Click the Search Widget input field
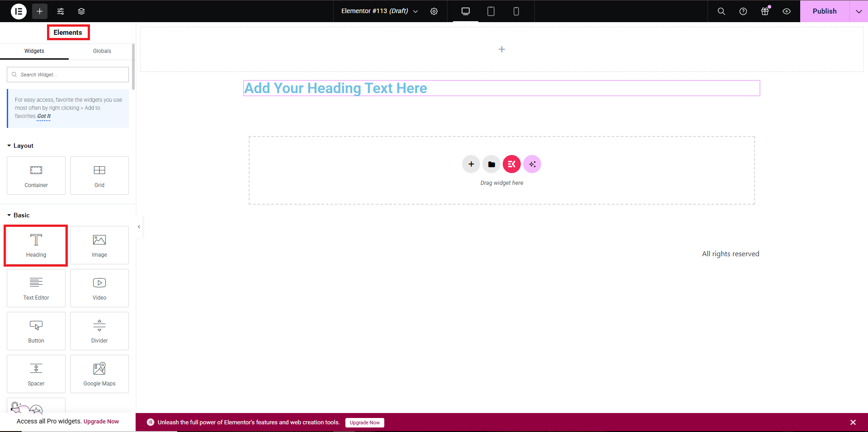 (x=68, y=75)
